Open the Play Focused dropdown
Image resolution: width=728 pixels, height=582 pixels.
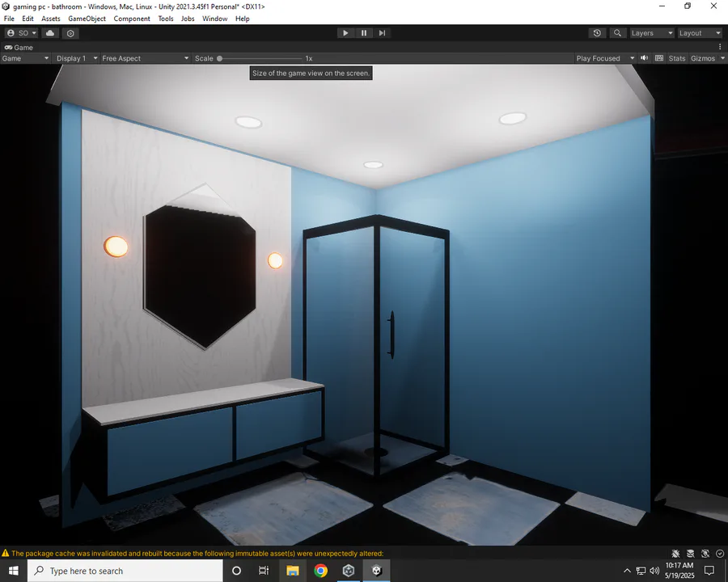[605, 58]
